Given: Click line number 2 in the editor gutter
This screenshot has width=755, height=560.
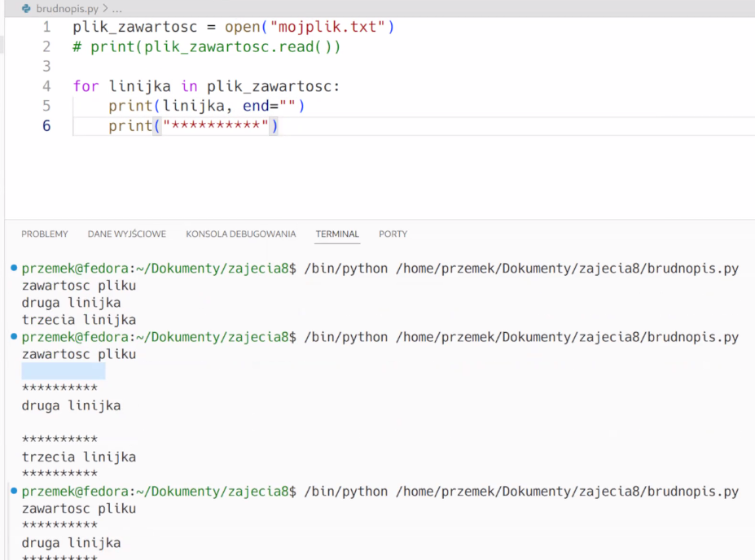Looking at the screenshot, I should tap(46, 46).
